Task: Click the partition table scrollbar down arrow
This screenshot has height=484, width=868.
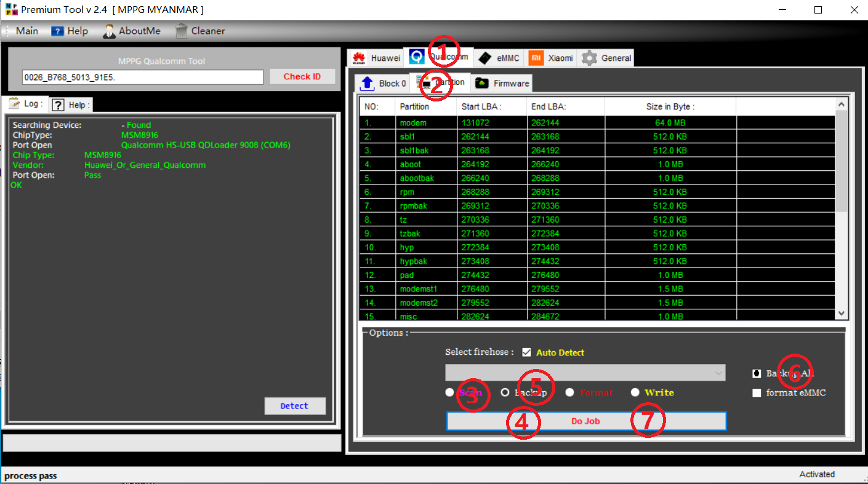Action: [x=842, y=313]
